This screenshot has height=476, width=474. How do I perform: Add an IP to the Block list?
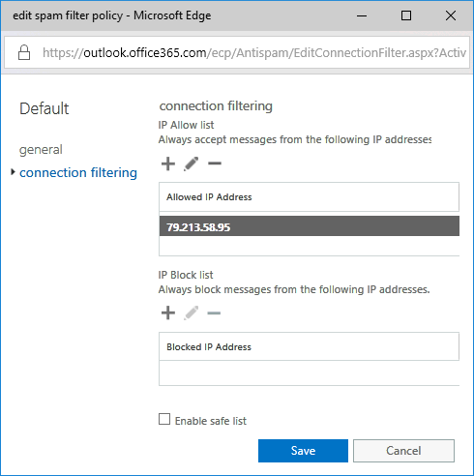168,312
